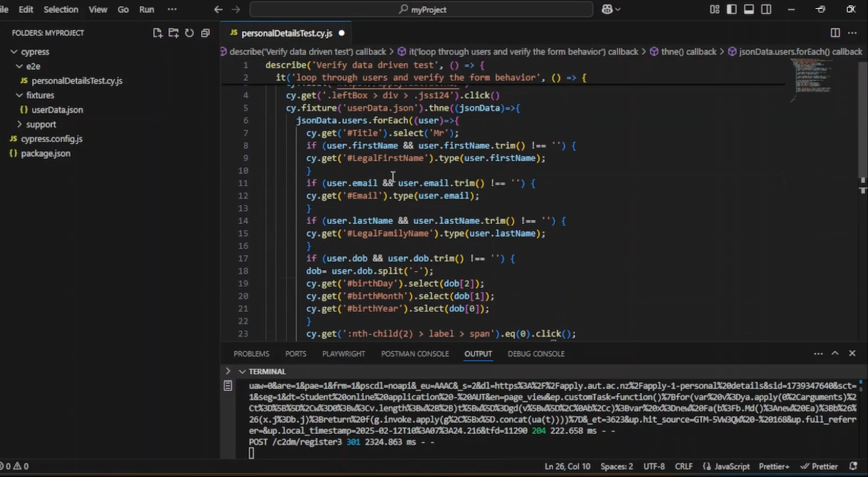The image size is (868, 477).
Task: Open the Copilot chat icon in title bar
Action: click(607, 10)
